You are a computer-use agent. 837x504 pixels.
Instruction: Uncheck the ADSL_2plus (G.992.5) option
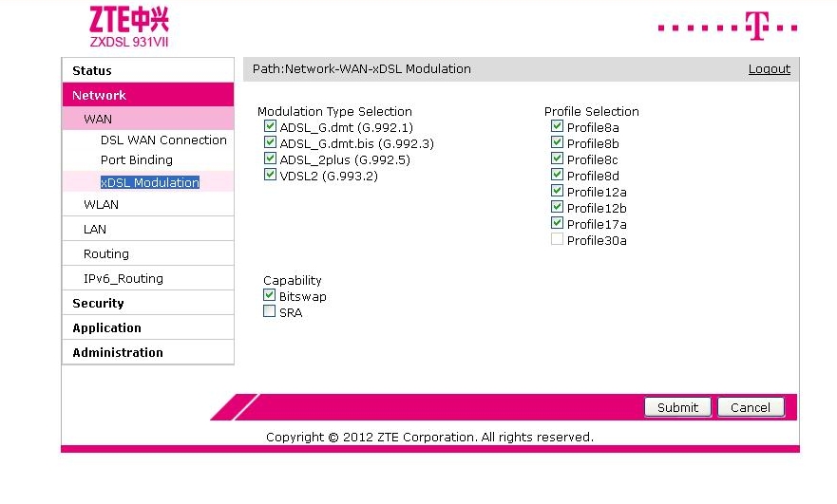tap(271, 159)
